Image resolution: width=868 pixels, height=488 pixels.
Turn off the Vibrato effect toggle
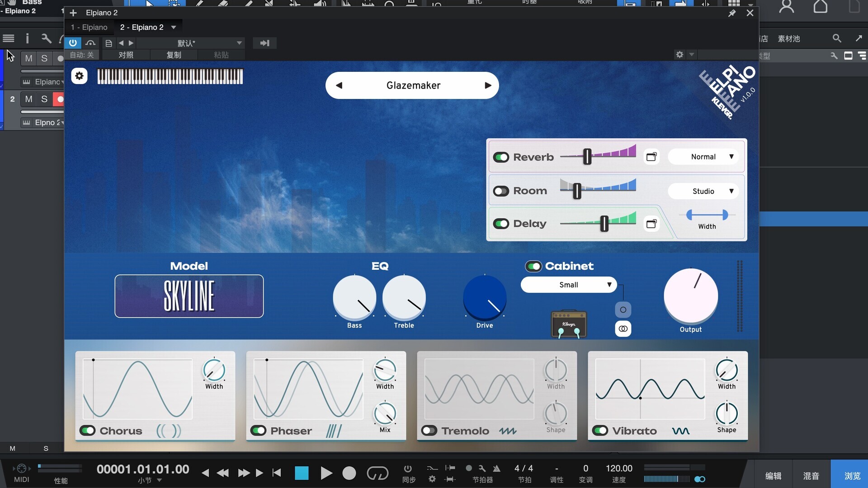[600, 431]
